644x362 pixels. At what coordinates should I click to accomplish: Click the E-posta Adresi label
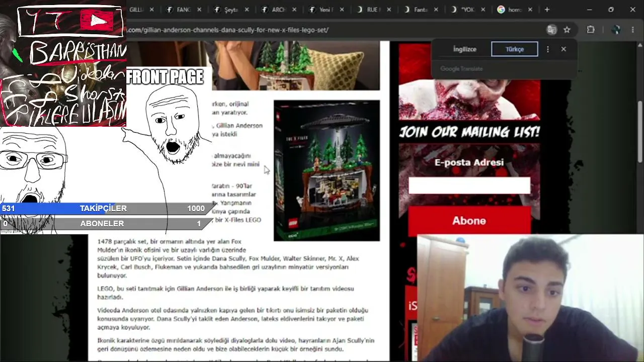tap(469, 162)
